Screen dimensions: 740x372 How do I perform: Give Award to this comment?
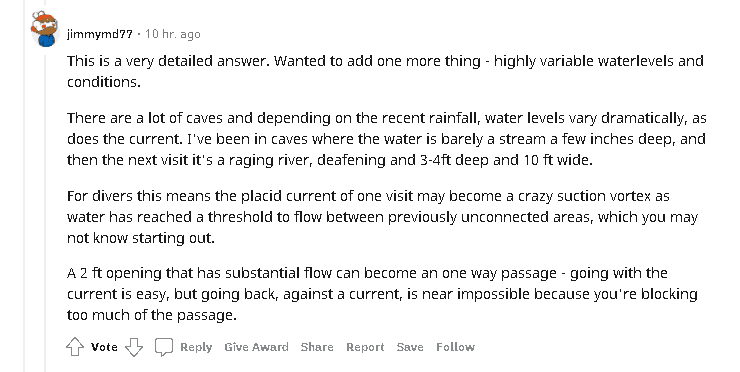[x=256, y=347]
